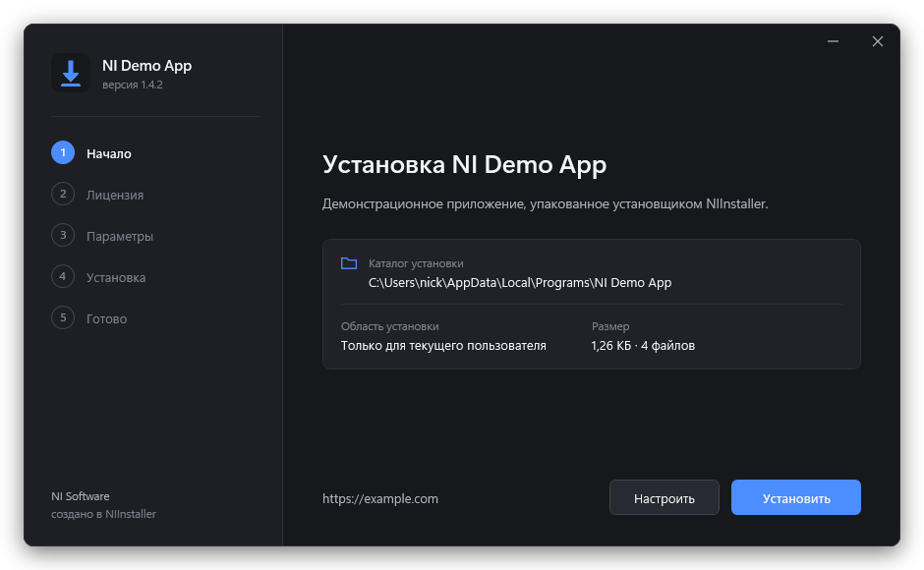
Task: Select step circle number 1
Action: tap(63, 152)
